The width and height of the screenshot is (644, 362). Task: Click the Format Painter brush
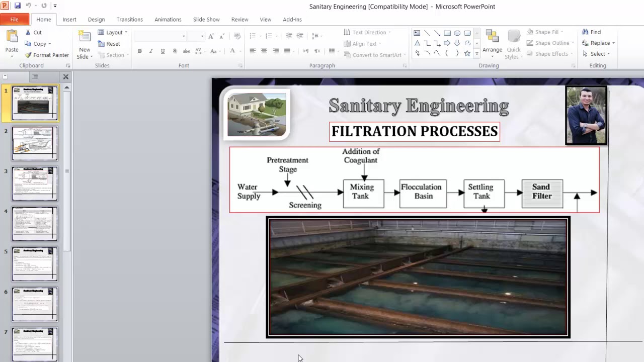(x=28, y=55)
